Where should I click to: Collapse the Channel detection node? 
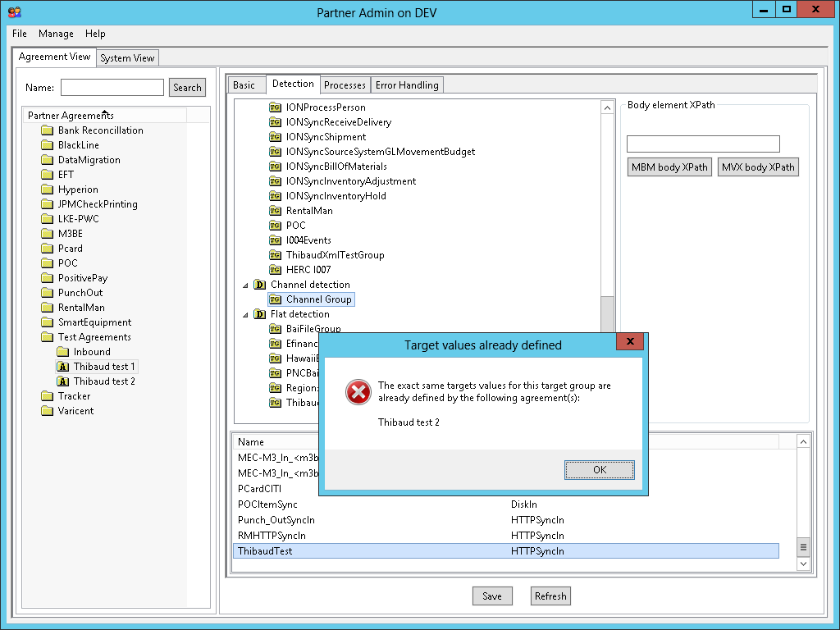coord(245,285)
